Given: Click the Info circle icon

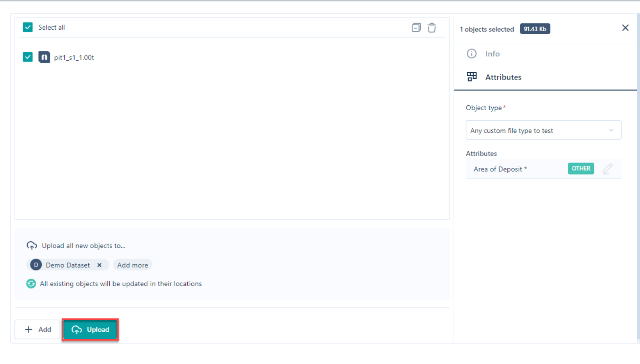Looking at the screenshot, I should pos(471,54).
